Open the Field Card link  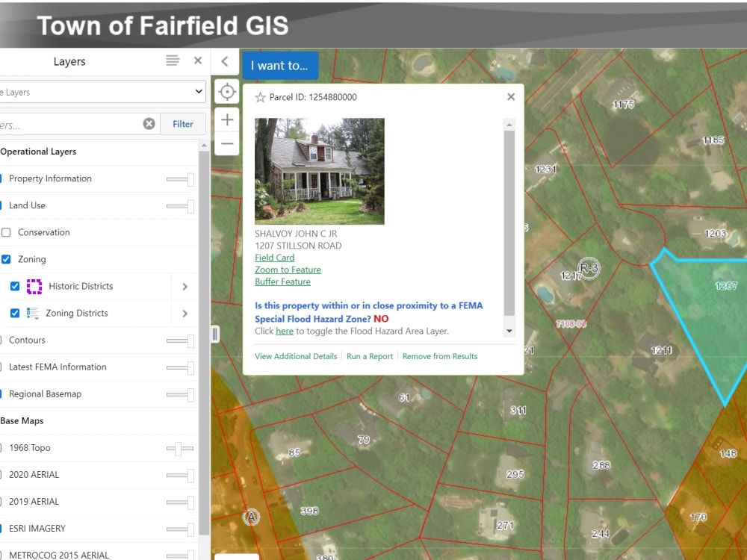274,258
